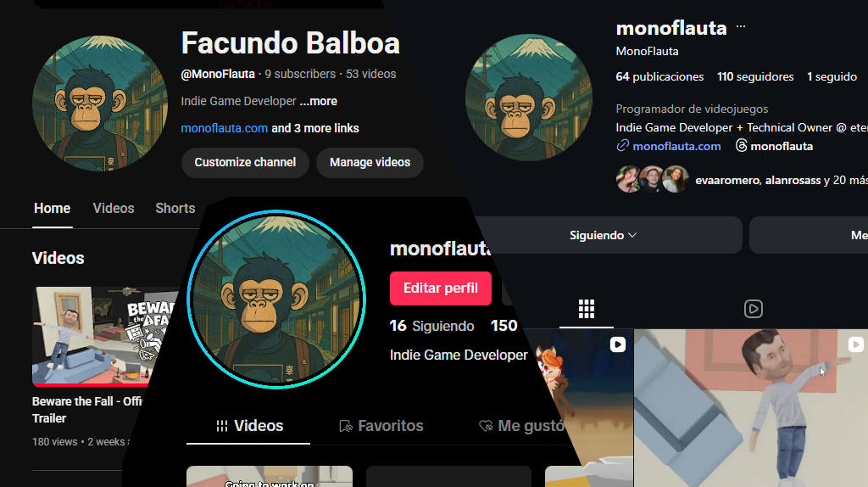The image size is (868, 487).
Task: Expand YouTube description with ...more
Action: pos(319,102)
